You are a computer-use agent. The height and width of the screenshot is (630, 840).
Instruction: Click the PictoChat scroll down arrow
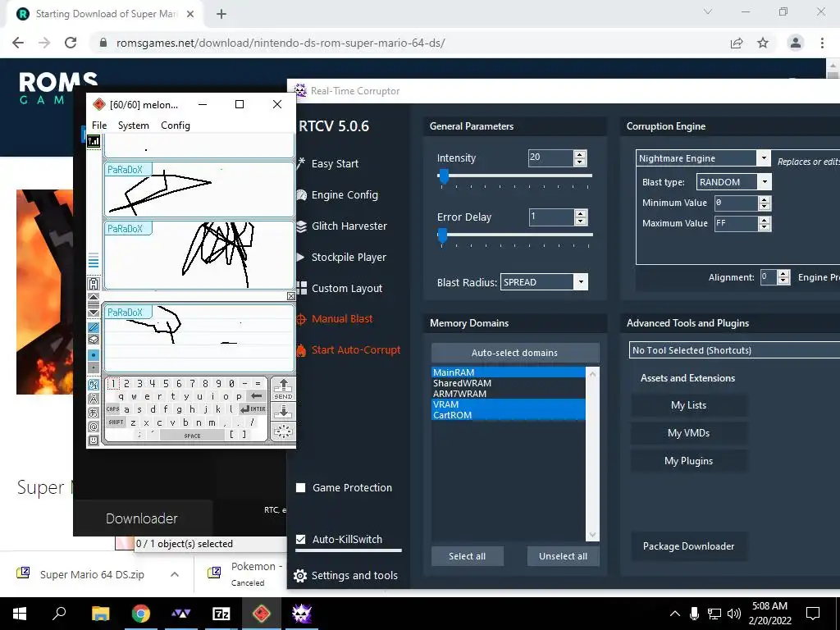(x=94, y=312)
